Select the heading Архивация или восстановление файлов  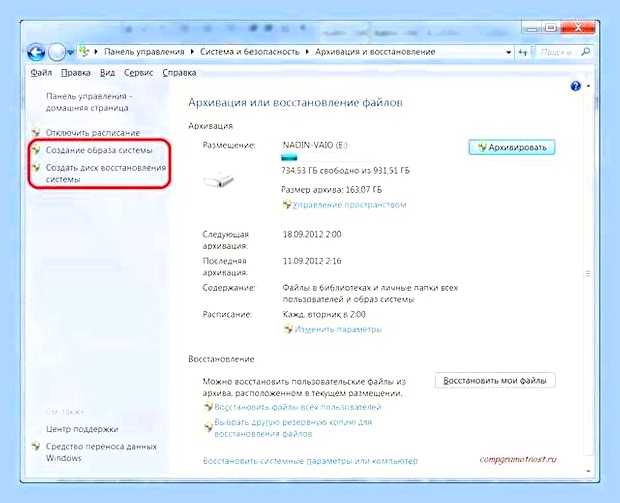[295, 103]
